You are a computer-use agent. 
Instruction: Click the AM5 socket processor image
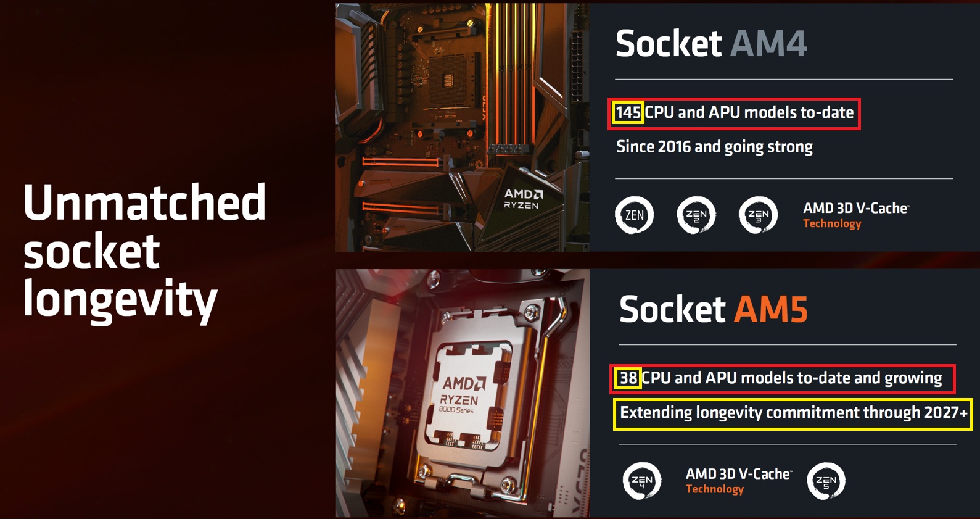pyautogui.click(x=462, y=393)
